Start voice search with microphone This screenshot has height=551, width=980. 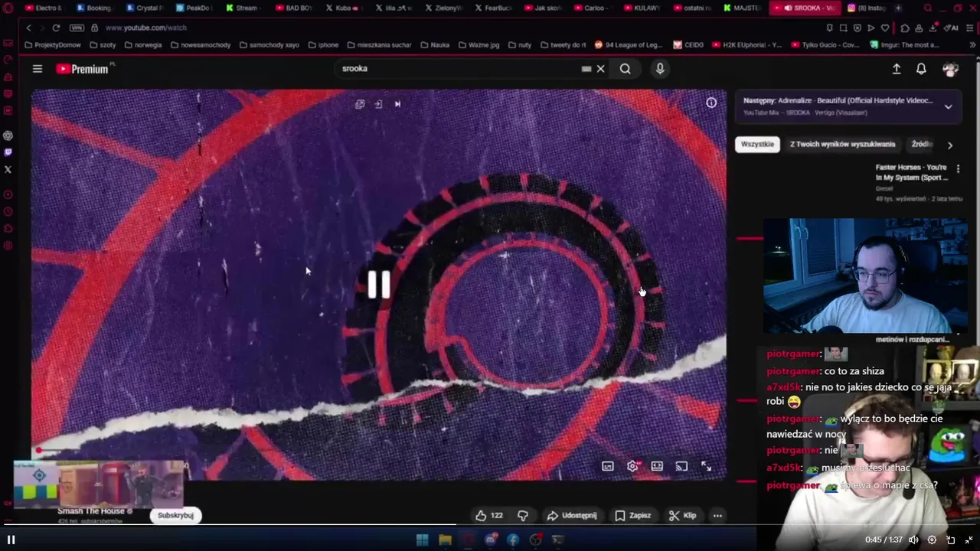click(x=660, y=69)
